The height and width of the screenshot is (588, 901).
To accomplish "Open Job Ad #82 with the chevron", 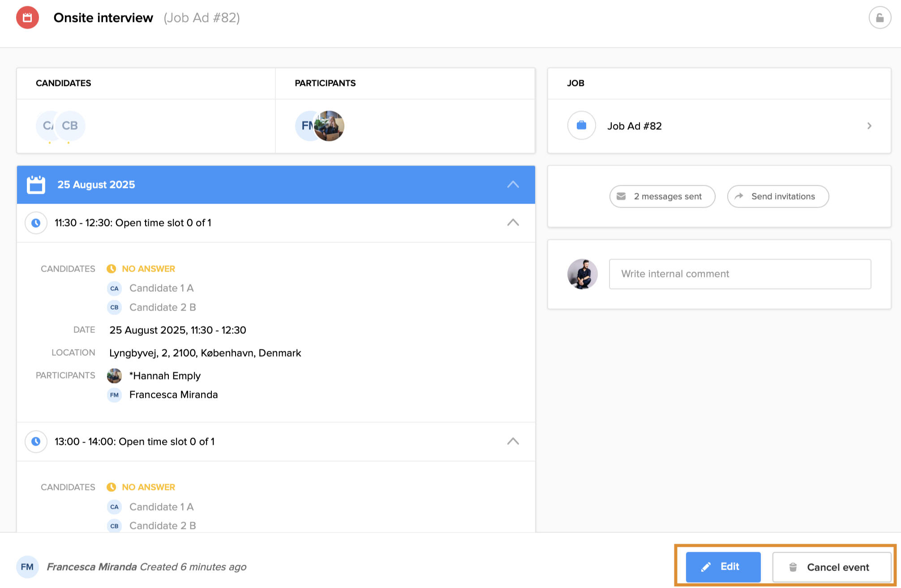I will 869,126.
